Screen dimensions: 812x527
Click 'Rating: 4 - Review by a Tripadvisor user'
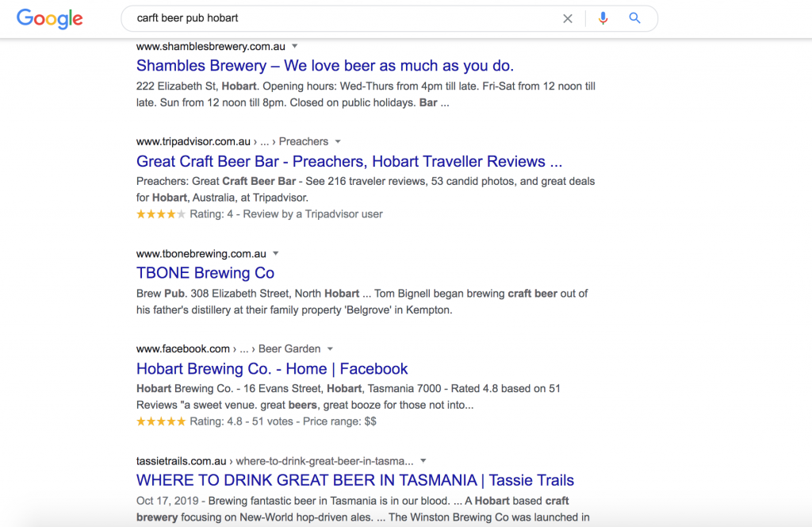pos(285,214)
